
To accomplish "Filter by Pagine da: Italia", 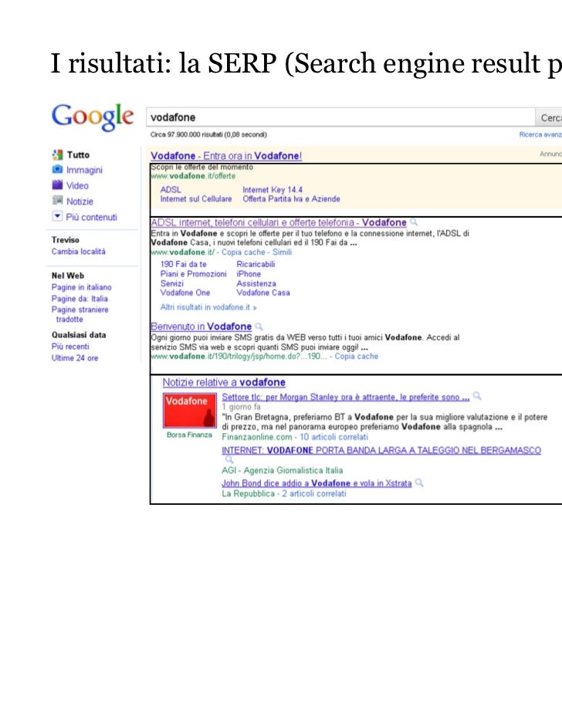I will click(80, 299).
